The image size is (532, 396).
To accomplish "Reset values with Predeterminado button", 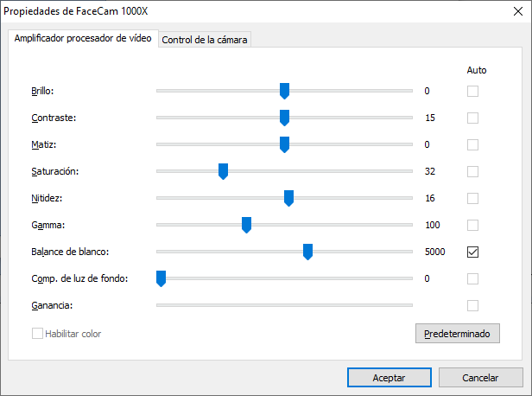I will [x=458, y=333].
